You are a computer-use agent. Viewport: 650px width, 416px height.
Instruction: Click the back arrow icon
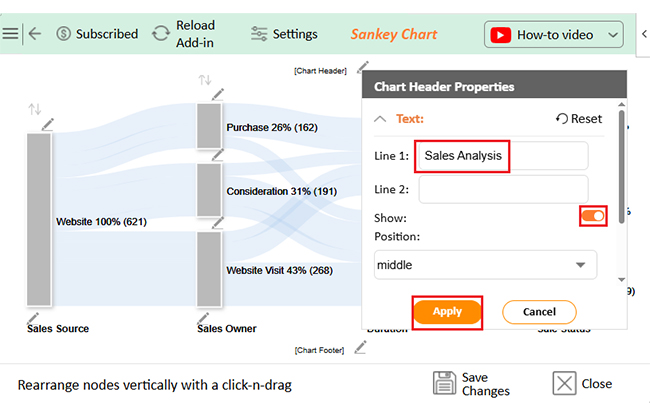pos(35,33)
